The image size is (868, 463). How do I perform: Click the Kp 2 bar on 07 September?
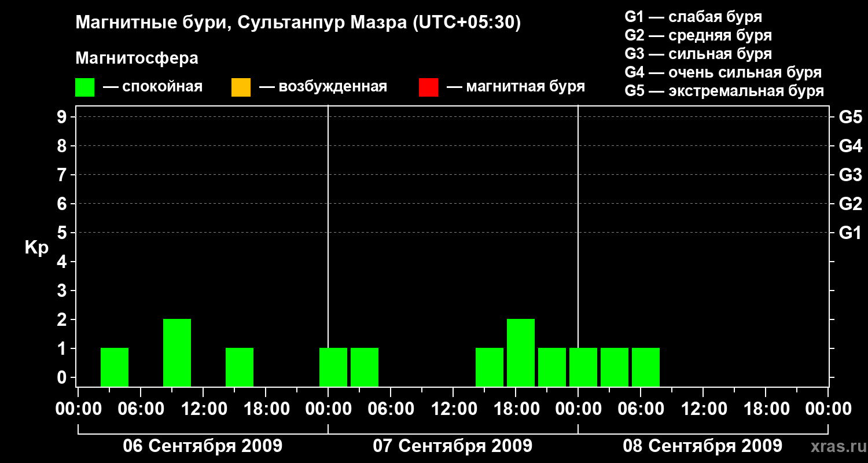521,352
